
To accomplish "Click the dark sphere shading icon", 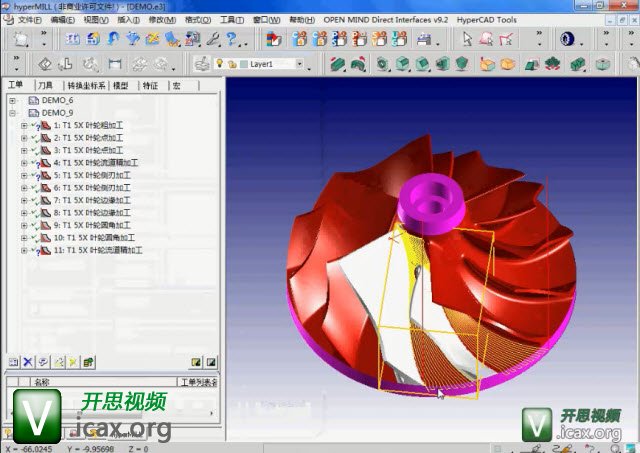I will pyautogui.click(x=566, y=39).
